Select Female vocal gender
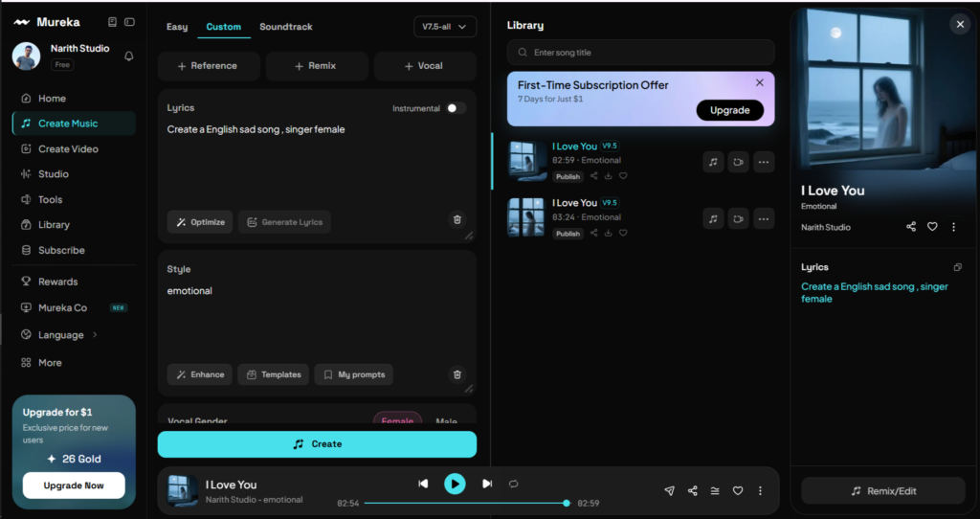 point(397,420)
